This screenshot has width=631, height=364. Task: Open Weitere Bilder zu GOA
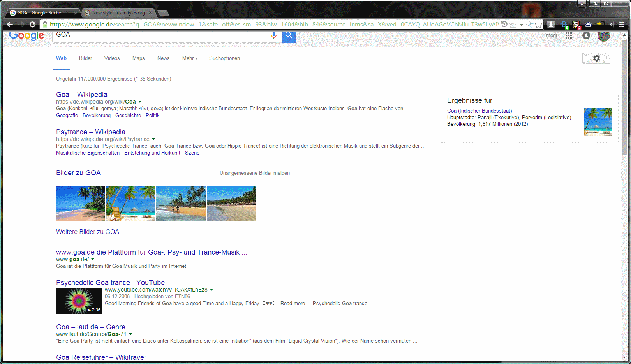88,232
